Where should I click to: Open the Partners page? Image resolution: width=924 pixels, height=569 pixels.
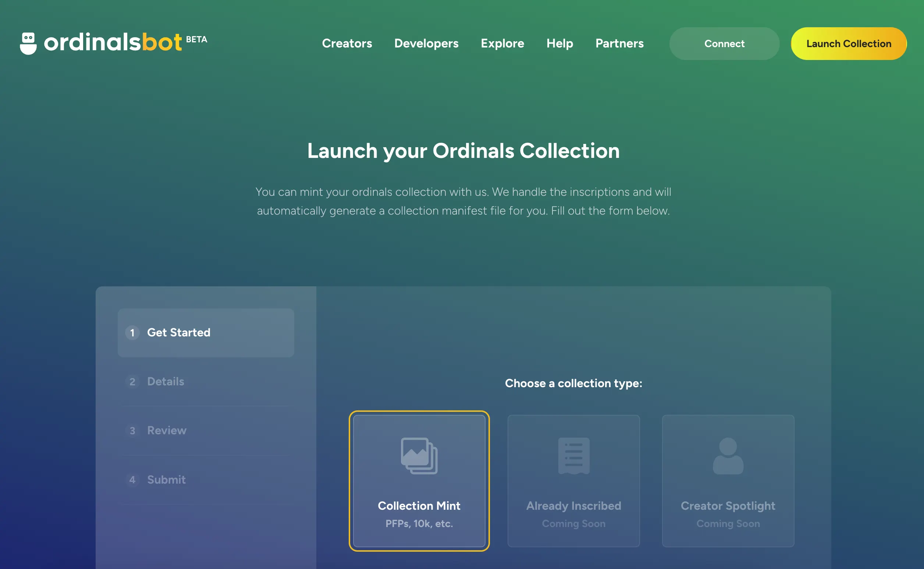pyautogui.click(x=619, y=43)
